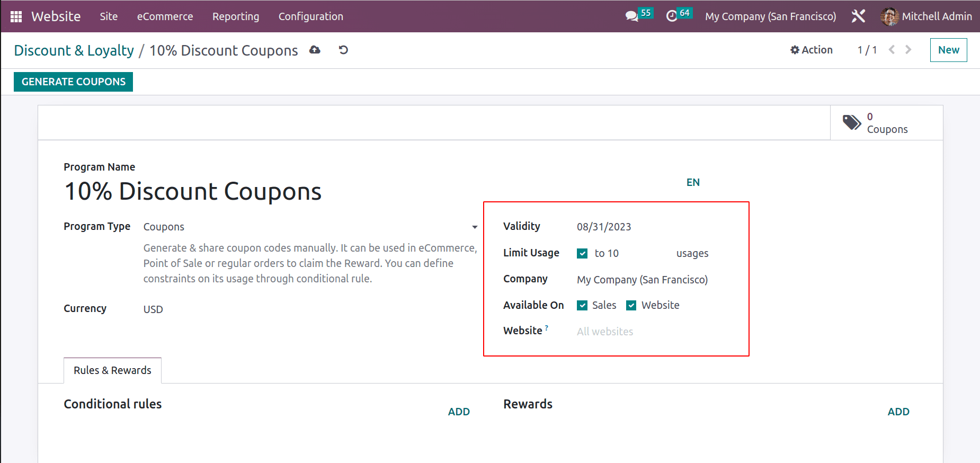
Task: Click the Program Type description text
Action: pyautogui.click(x=310, y=263)
